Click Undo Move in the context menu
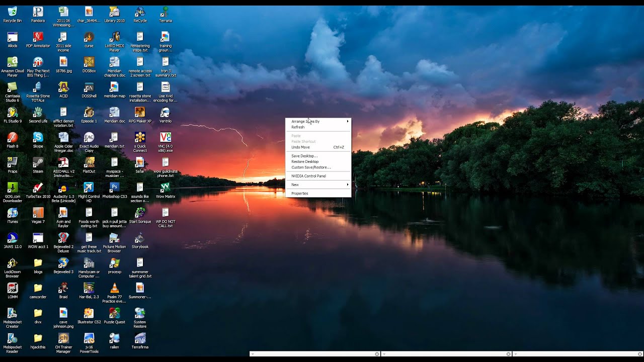The height and width of the screenshot is (362, 644). 318,147
